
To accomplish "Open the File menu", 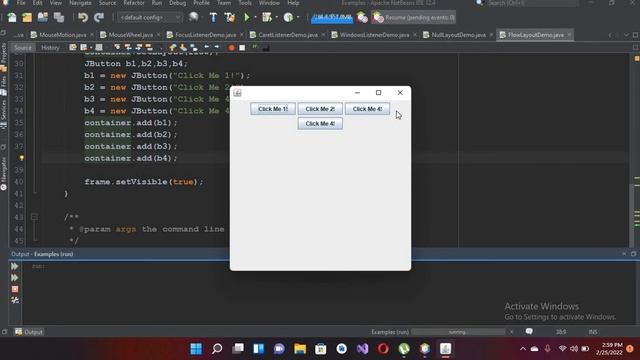I will pos(21,3).
